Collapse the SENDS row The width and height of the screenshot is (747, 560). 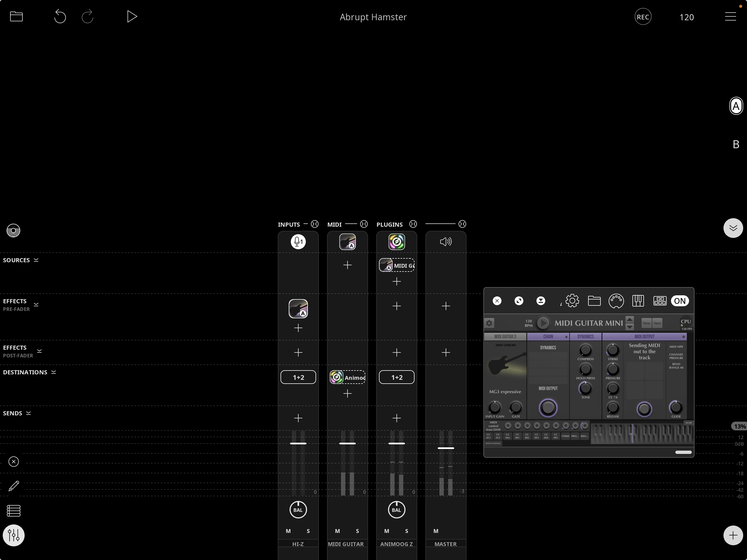[28, 413]
